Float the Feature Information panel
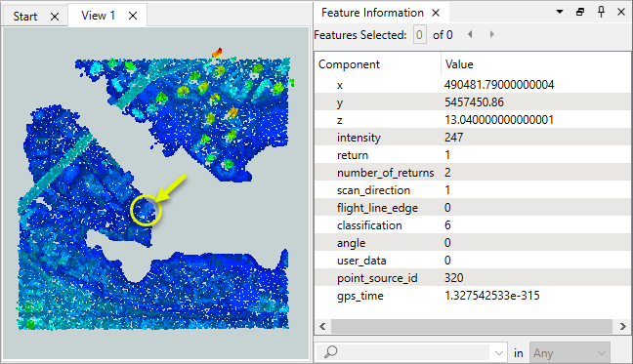The width and height of the screenshot is (633, 364). [580, 12]
